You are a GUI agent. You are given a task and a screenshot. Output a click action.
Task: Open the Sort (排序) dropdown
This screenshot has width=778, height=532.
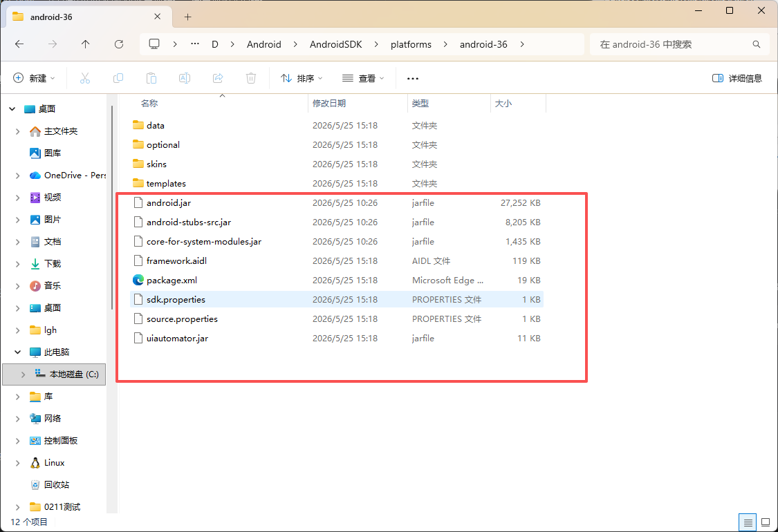302,78
